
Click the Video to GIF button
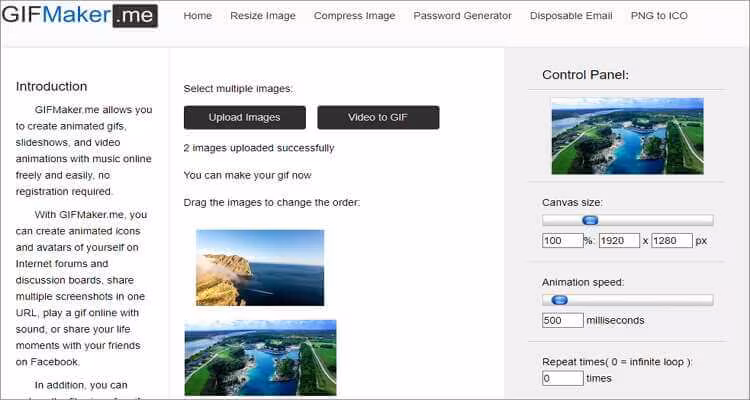pos(378,117)
